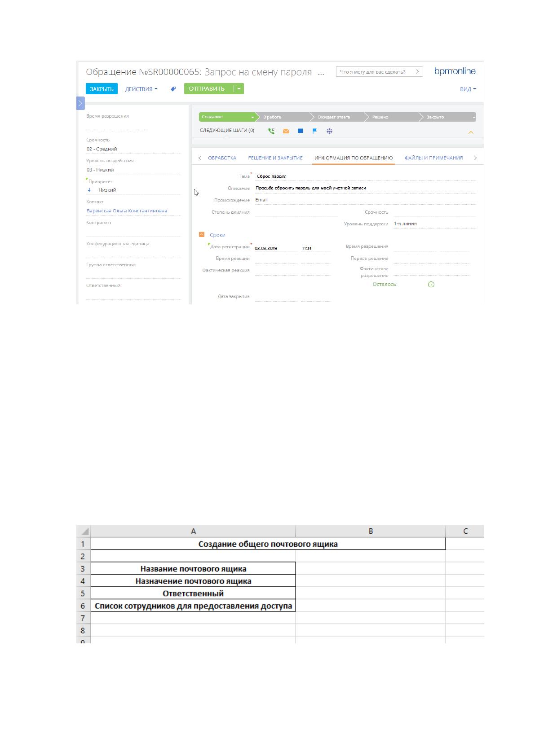The height and width of the screenshot is (756, 535).
Task: Switch to the ФАЙЛЫ И ПРИМЕЧАНИЯ tab
Action: (x=433, y=158)
